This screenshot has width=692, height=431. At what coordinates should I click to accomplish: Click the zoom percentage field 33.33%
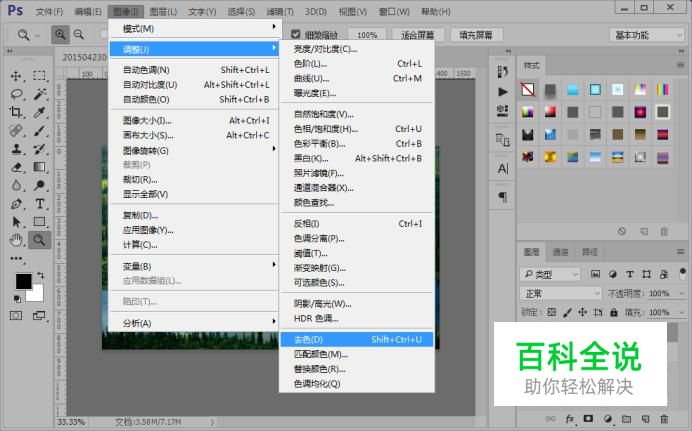(71, 422)
